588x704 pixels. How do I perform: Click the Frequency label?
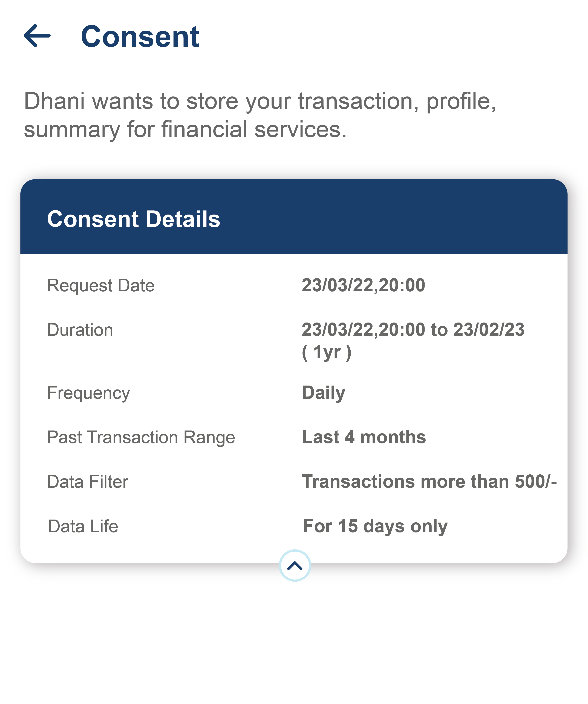tap(88, 393)
